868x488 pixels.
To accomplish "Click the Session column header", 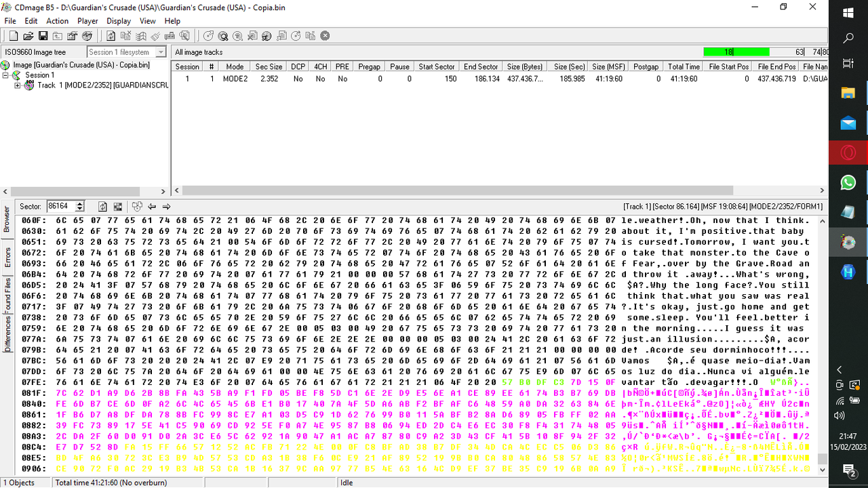I will click(x=187, y=66).
